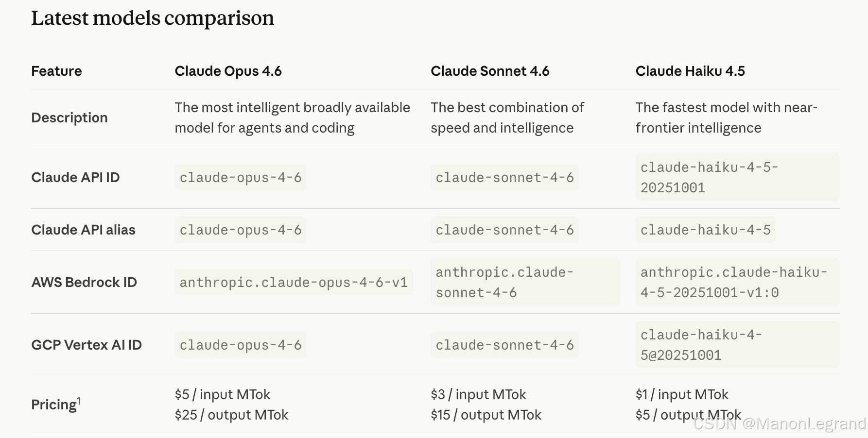Open the Pricing footnote 1 superscript
This screenshot has width=868, height=438.
coord(79,400)
